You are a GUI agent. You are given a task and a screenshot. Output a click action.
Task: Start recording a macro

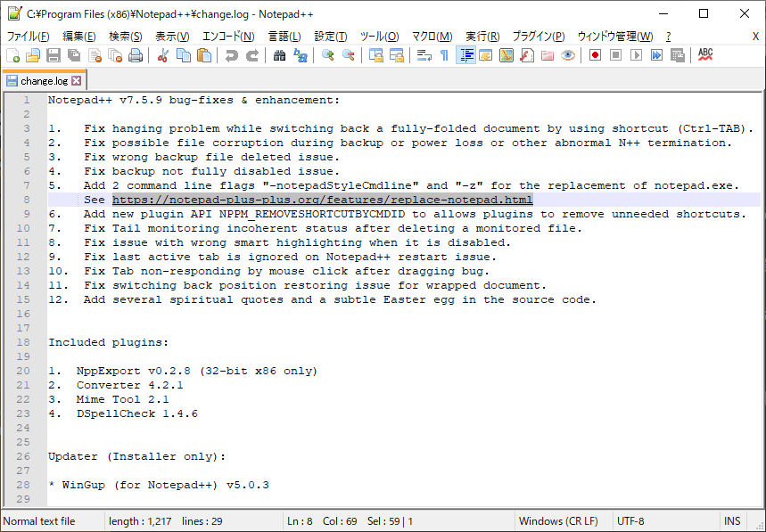point(595,54)
